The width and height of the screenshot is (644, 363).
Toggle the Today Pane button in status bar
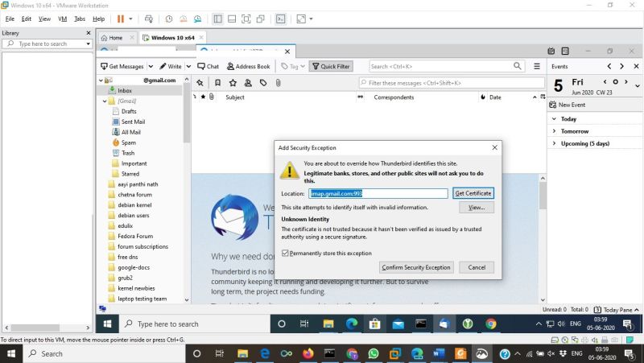(616, 310)
